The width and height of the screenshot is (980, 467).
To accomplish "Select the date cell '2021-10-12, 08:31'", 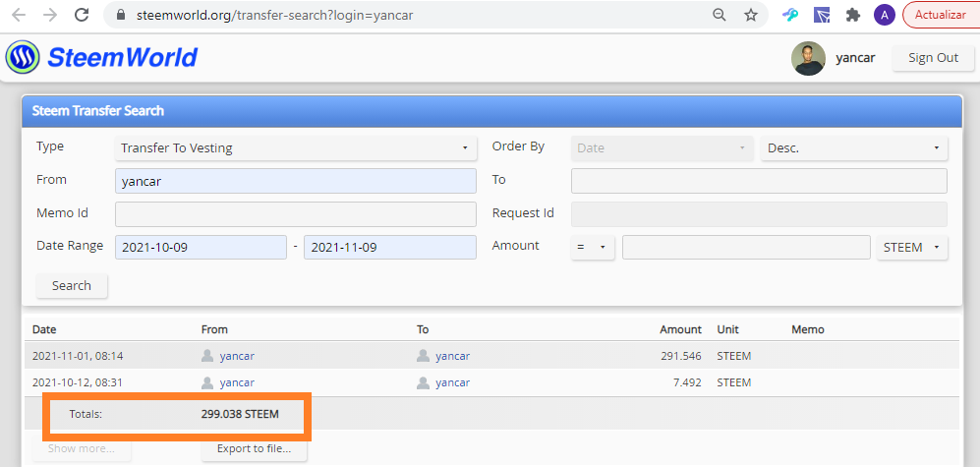I will (x=78, y=382).
